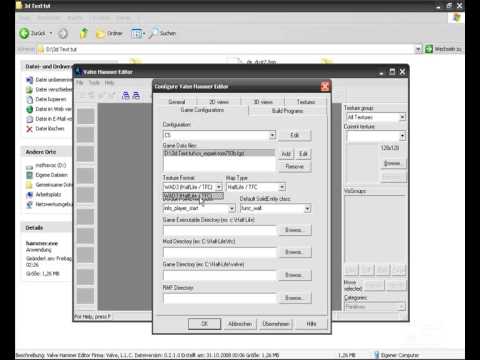Open the Help menu in Hammer Editor
The image size is (480, 360).
(109, 83)
